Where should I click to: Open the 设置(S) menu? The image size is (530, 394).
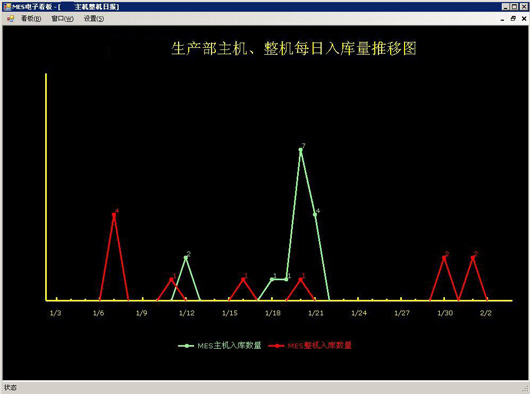click(94, 19)
